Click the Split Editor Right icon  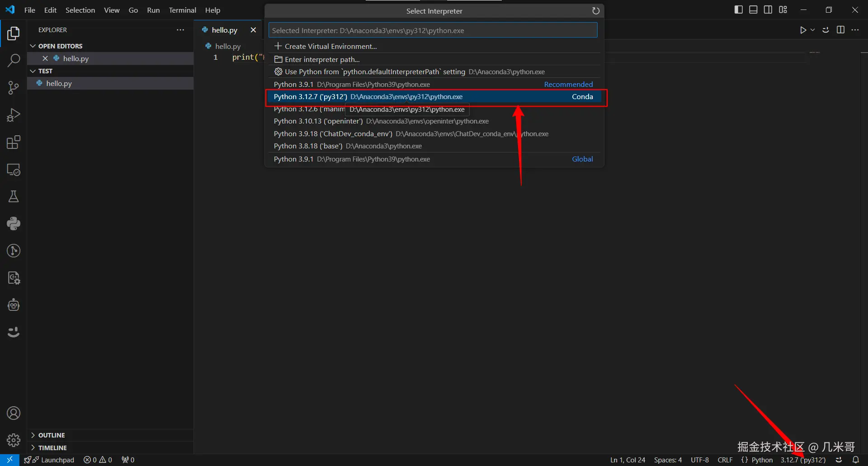point(840,30)
